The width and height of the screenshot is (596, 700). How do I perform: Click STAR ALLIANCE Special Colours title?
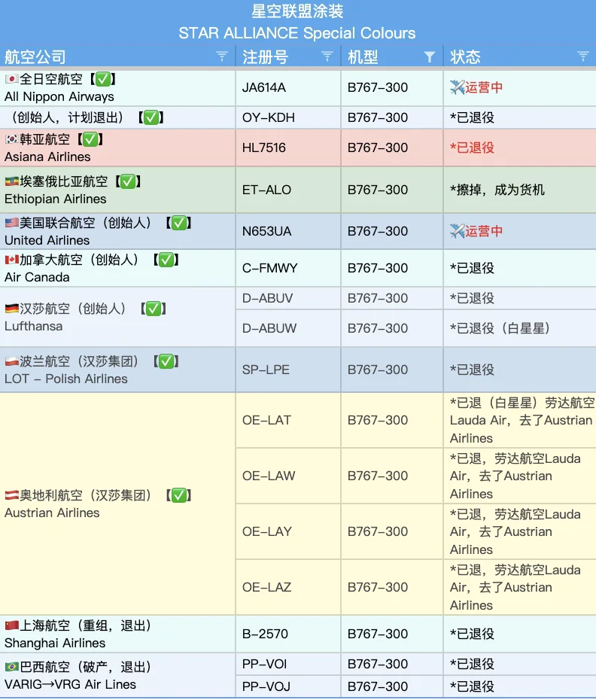(297, 33)
